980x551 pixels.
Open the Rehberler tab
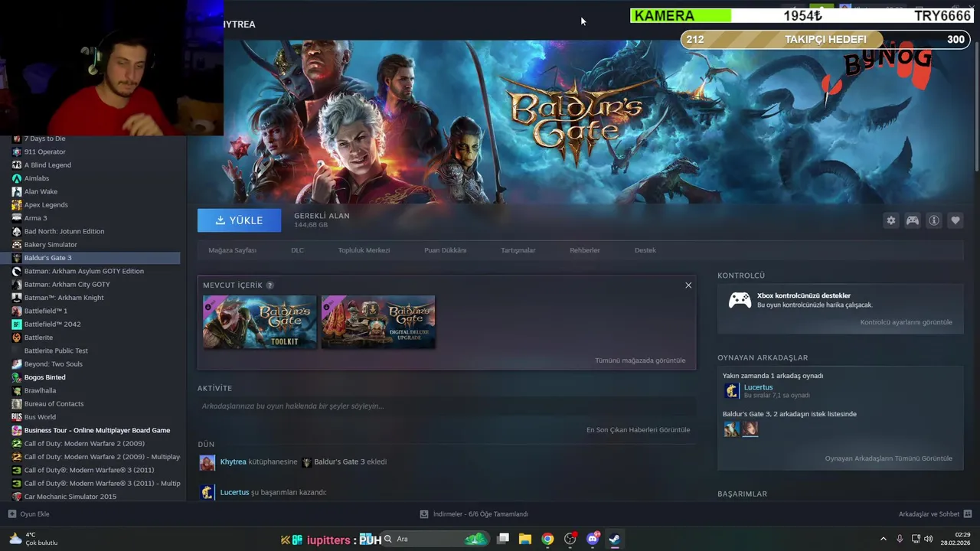(x=585, y=250)
